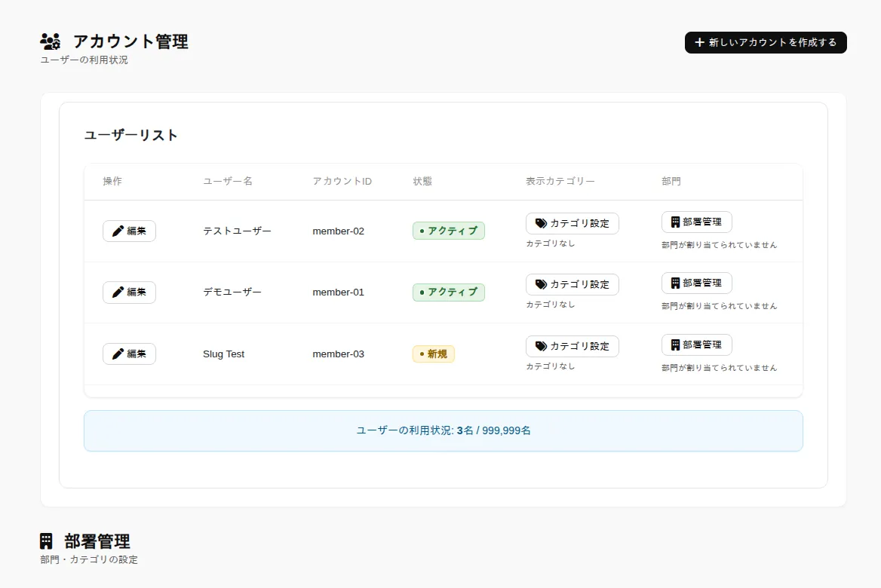Click the アカウントID column header
Viewport: 881px width, 588px height.
(x=342, y=182)
